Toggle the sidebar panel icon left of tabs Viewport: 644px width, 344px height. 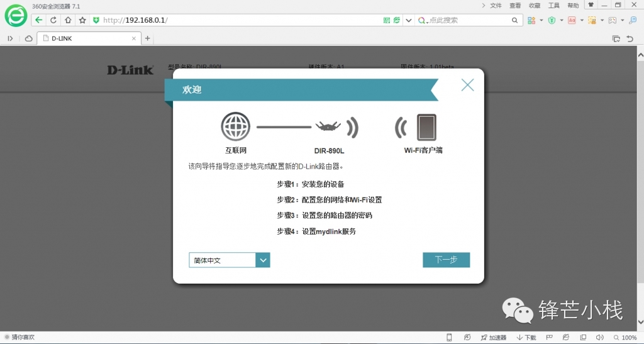point(10,38)
